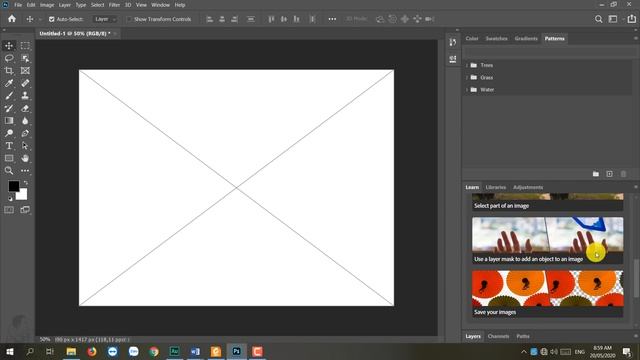Open the Properties panel icon
The image size is (640, 360).
click(453, 59)
